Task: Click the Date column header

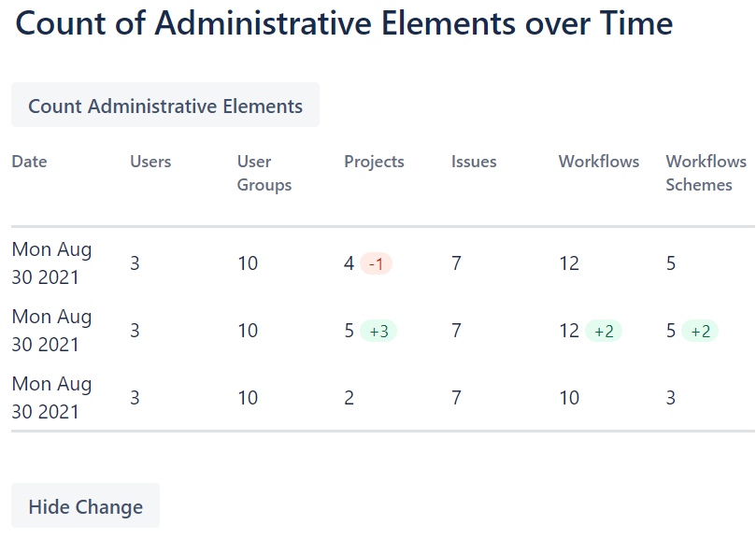Action: pos(29,162)
